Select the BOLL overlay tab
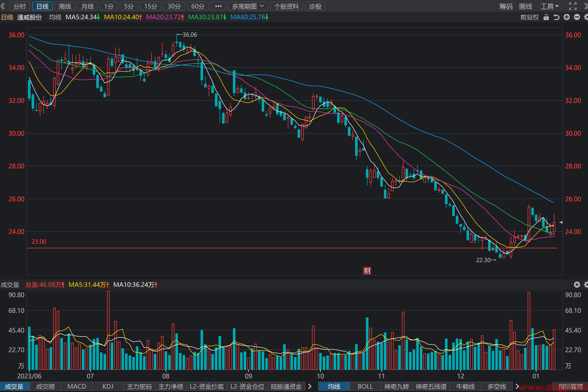Viewport: 588px width, 392px height. 365,386
